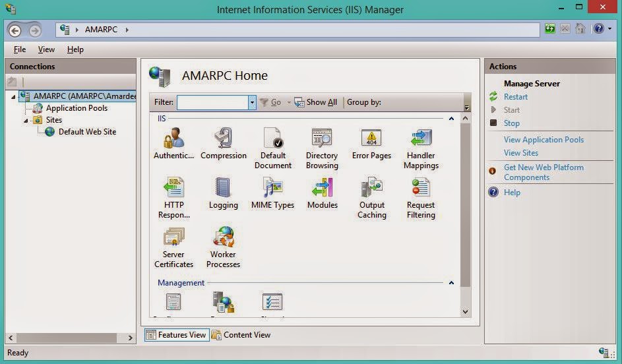Screen dimensions: 622x364
Task: Collapse the Management group section
Action: pyautogui.click(x=451, y=283)
